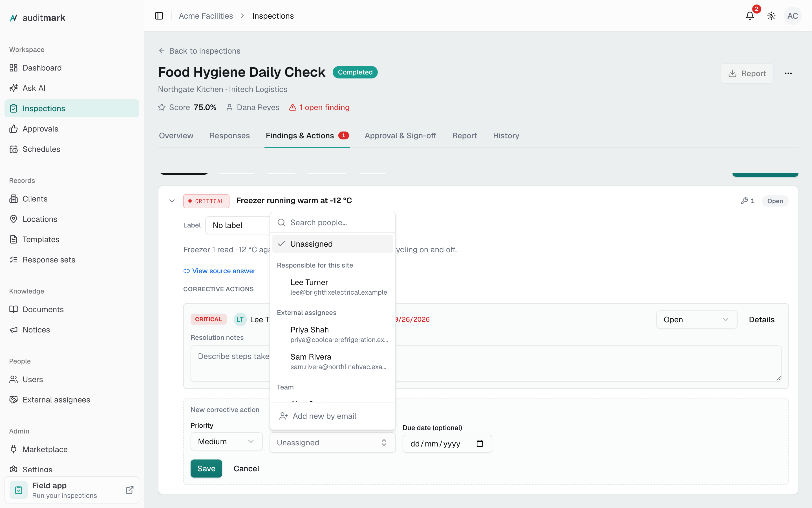Open Response sets
Screen dimensions: 812x508
coord(72,260)
